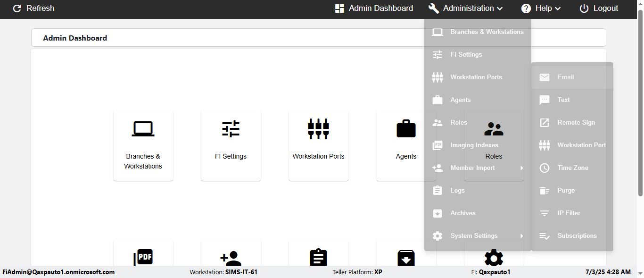This screenshot has height=278, width=644.
Task: Click clipboard icon beside Logs menu entry
Action: point(438,191)
